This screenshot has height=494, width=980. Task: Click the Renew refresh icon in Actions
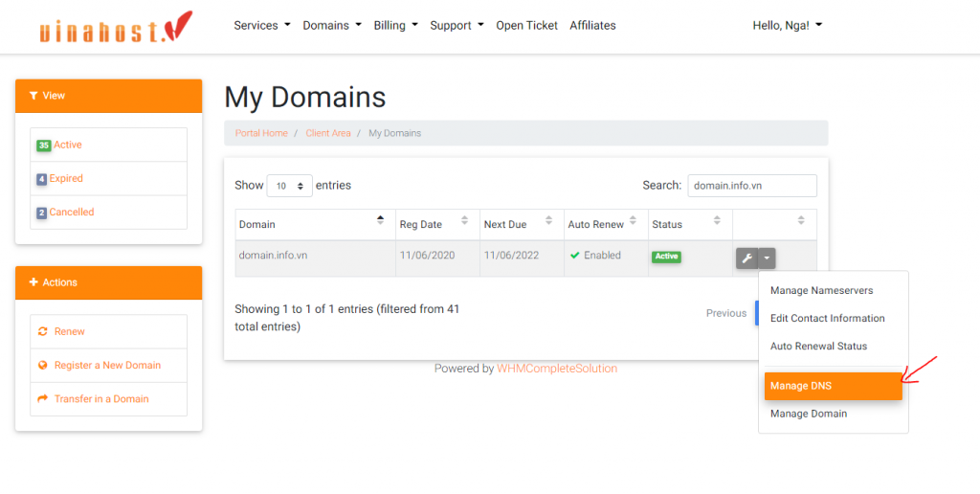(43, 332)
